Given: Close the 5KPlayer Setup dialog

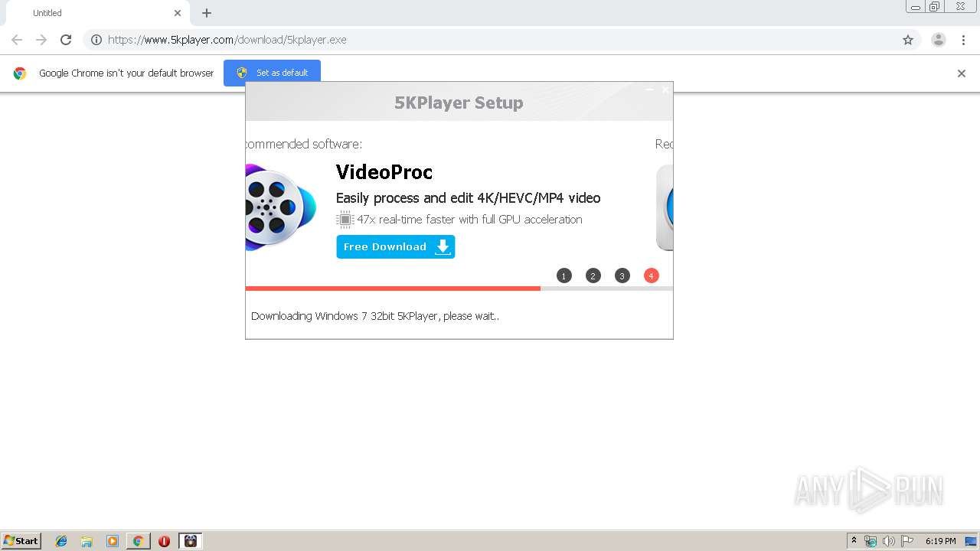Looking at the screenshot, I should pos(665,90).
